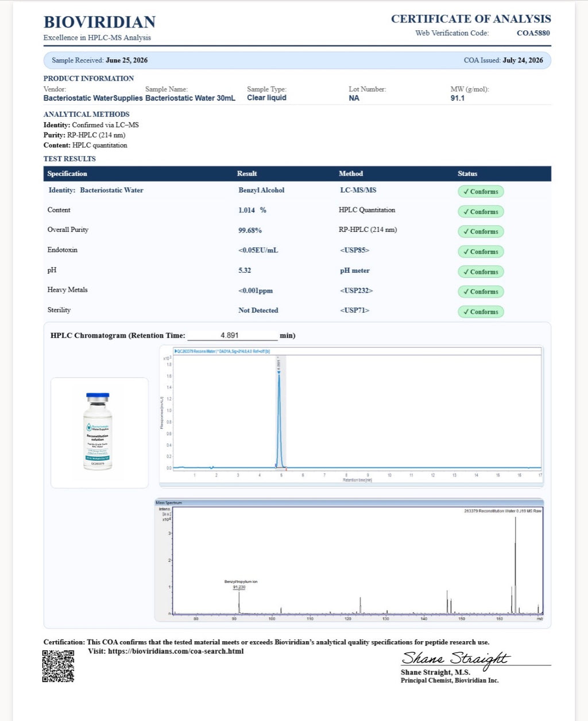The image size is (588, 721).
Task: Open the bioviridians.com coa-search link
Action: click(x=176, y=652)
